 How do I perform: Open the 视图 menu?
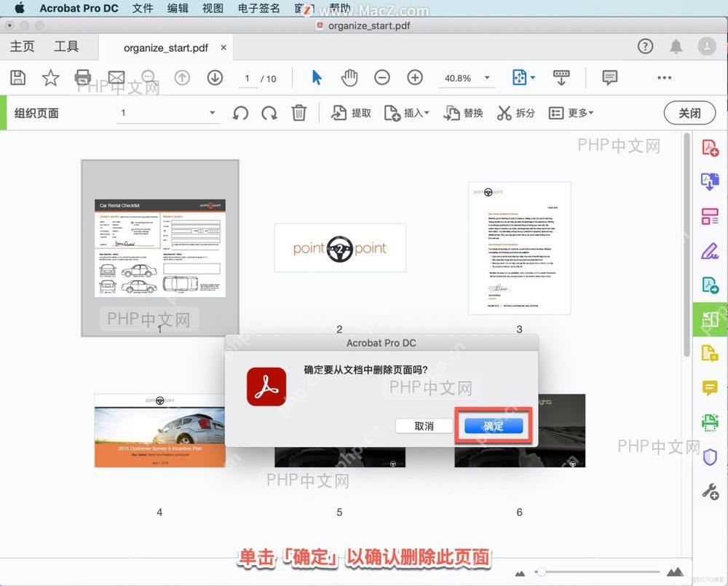click(x=213, y=8)
